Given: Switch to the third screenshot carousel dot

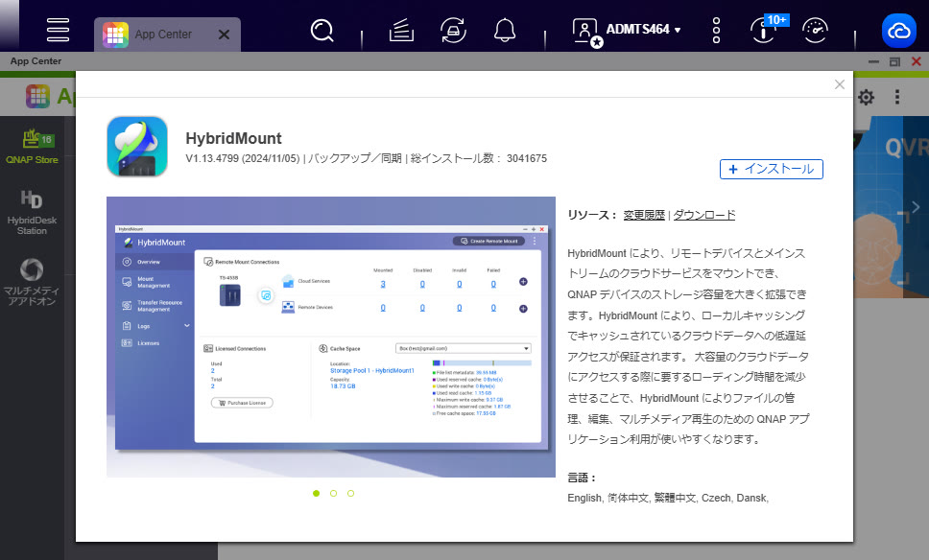Looking at the screenshot, I should 351,493.
